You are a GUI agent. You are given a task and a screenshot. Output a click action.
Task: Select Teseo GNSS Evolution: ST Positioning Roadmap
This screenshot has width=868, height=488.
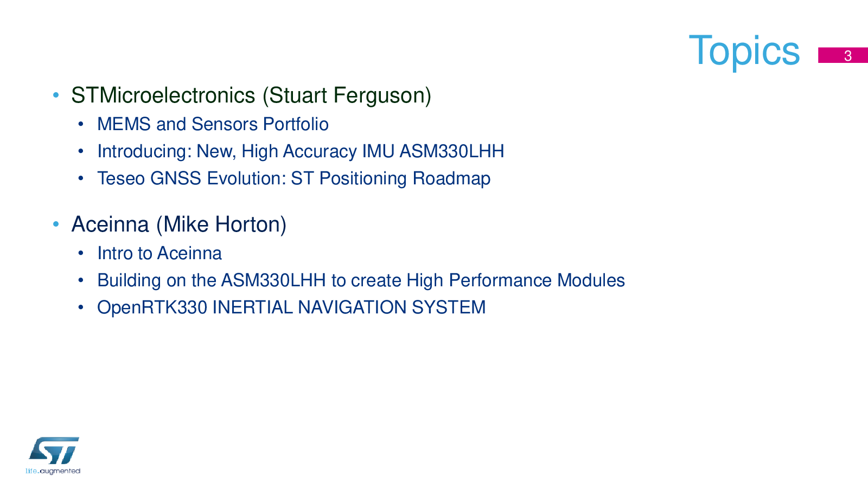(x=293, y=178)
